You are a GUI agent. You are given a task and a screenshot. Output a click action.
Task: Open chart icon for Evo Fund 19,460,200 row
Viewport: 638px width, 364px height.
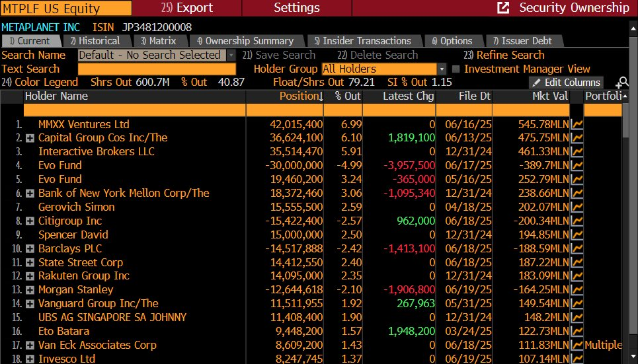coord(577,179)
